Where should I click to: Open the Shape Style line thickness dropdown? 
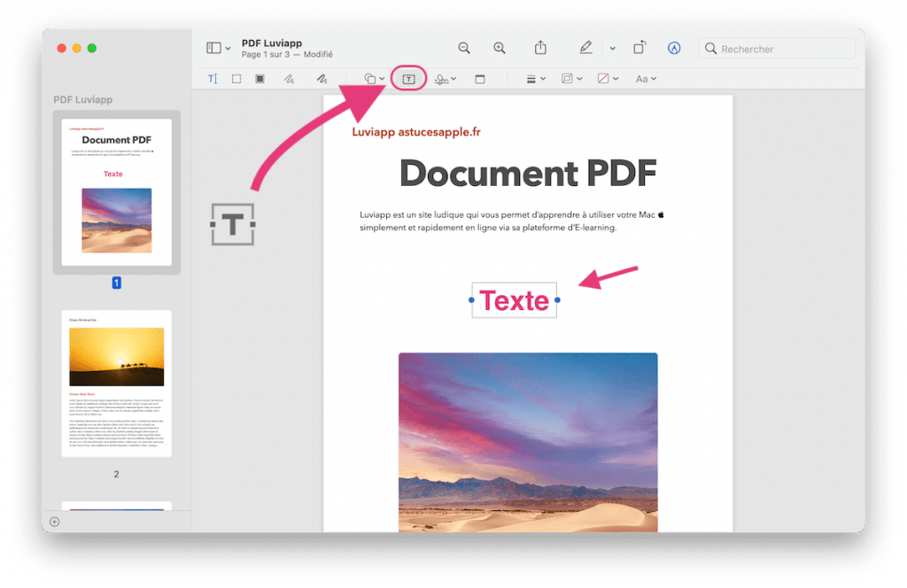point(533,78)
